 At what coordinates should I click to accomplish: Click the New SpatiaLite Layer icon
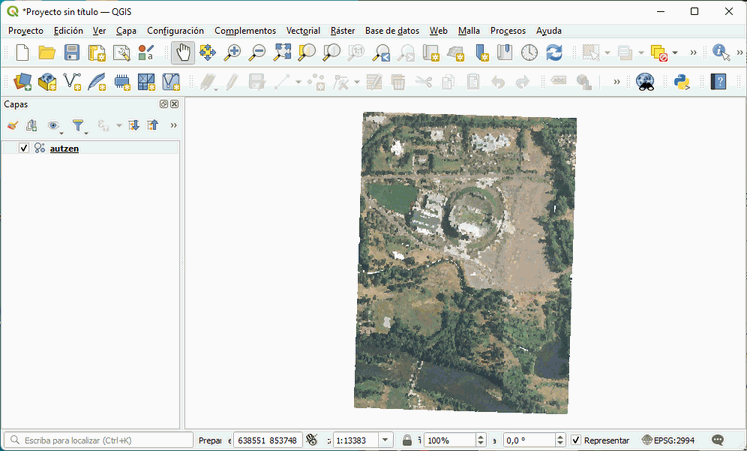pyautogui.click(x=97, y=82)
